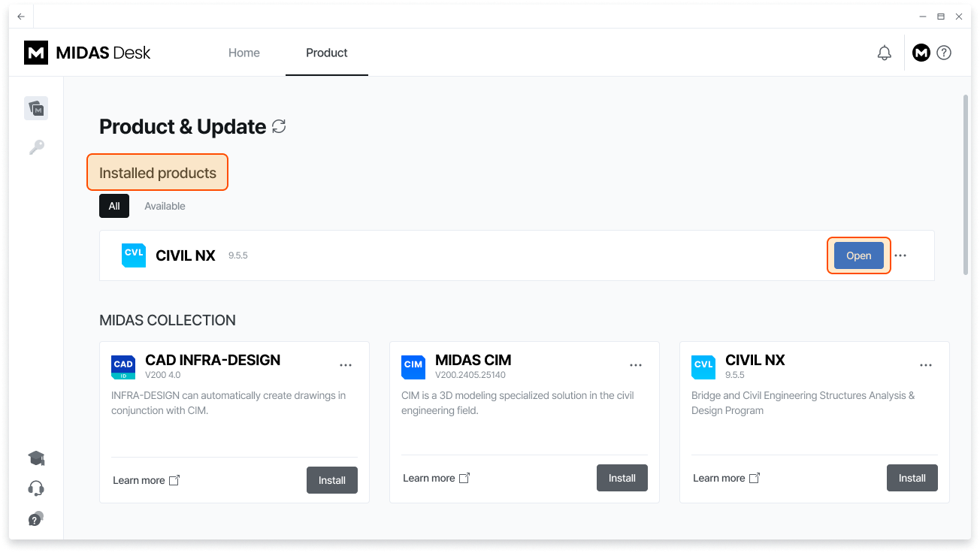Learn more about CIVIL NX
Image resolution: width=980 pixels, height=553 pixels.
727,478
